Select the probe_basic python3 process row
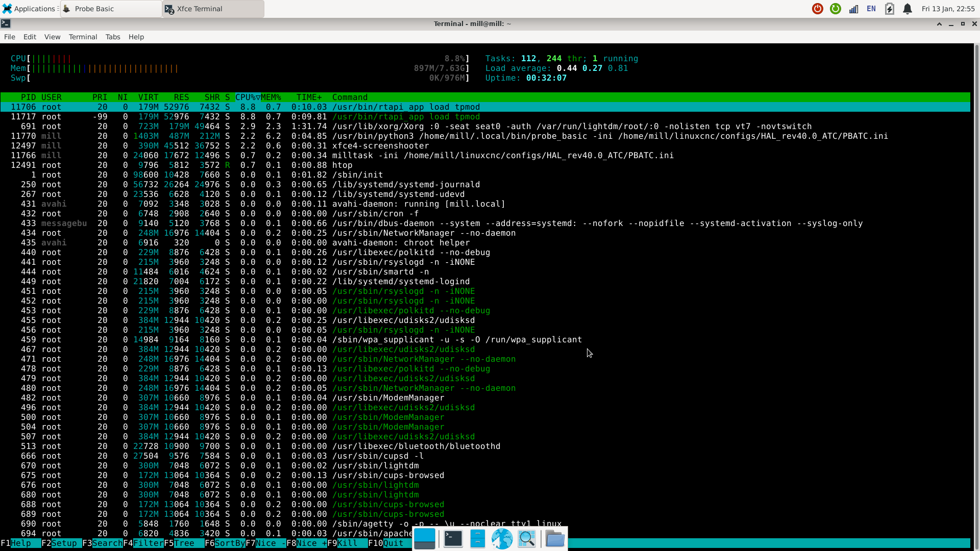Screen dimensions: 980x551 (485, 136)
